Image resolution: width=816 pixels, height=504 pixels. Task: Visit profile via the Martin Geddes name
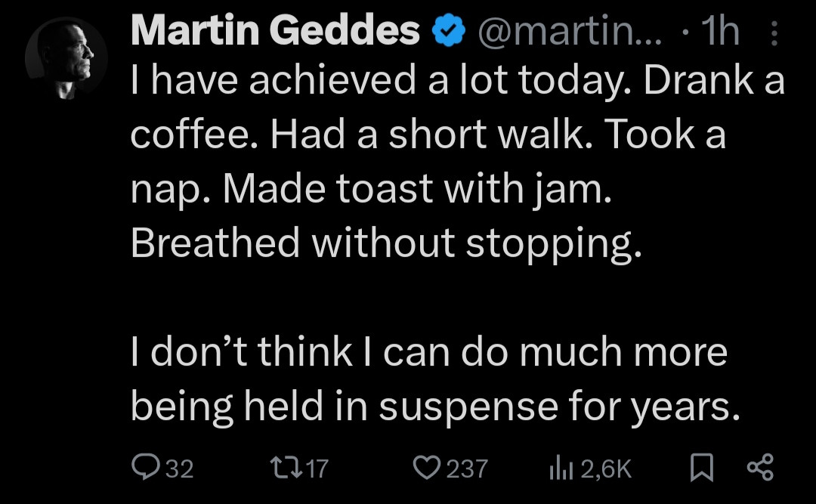pos(275,32)
